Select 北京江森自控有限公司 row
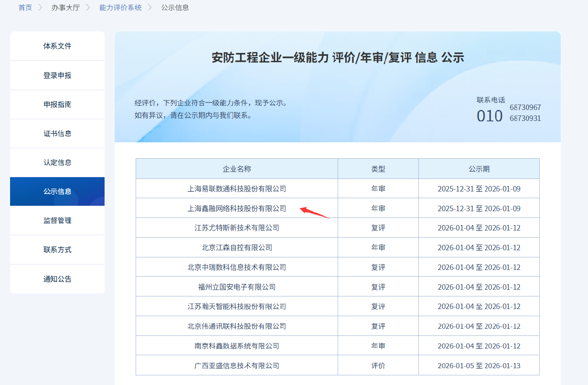The width and height of the screenshot is (588, 385). click(x=236, y=247)
